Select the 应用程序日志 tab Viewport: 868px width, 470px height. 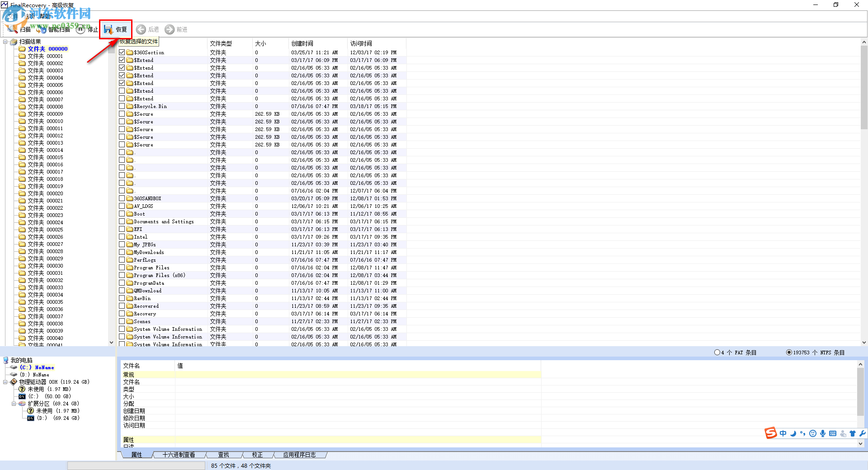point(300,455)
